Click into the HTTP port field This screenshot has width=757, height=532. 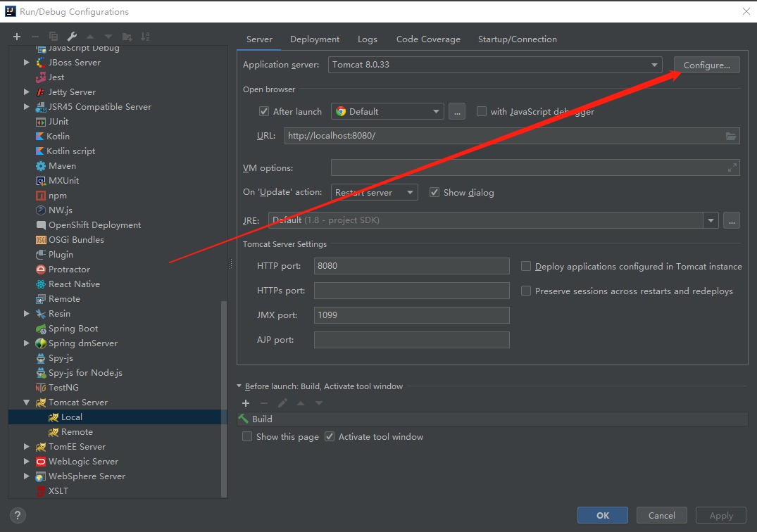pyautogui.click(x=412, y=266)
